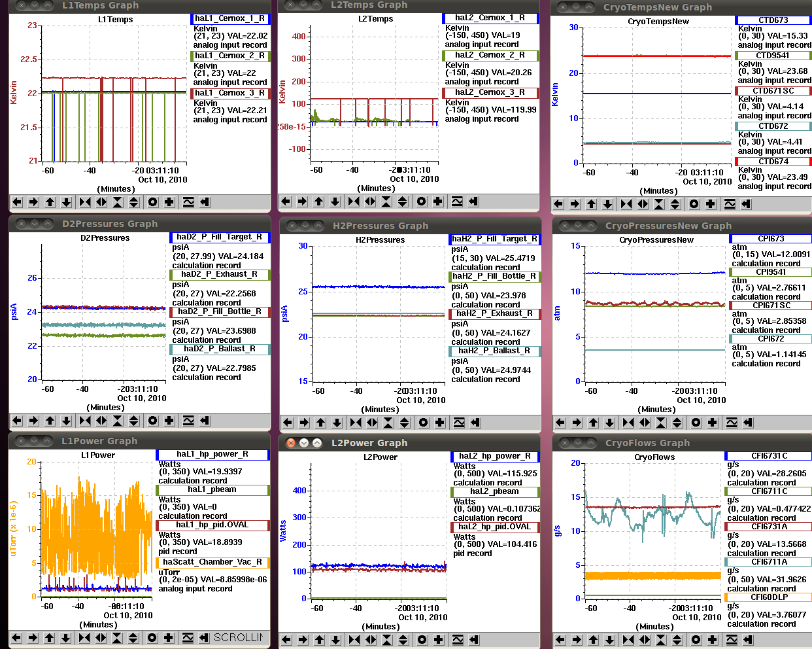Pan down in the CryoFlows Graph toolbar

point(609,640)
